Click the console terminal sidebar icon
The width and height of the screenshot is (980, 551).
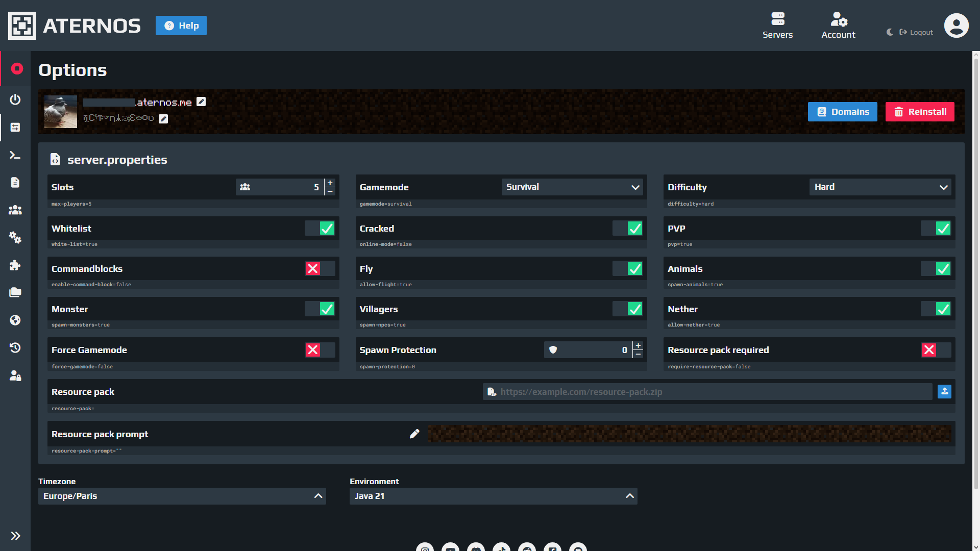click(15, 155)
